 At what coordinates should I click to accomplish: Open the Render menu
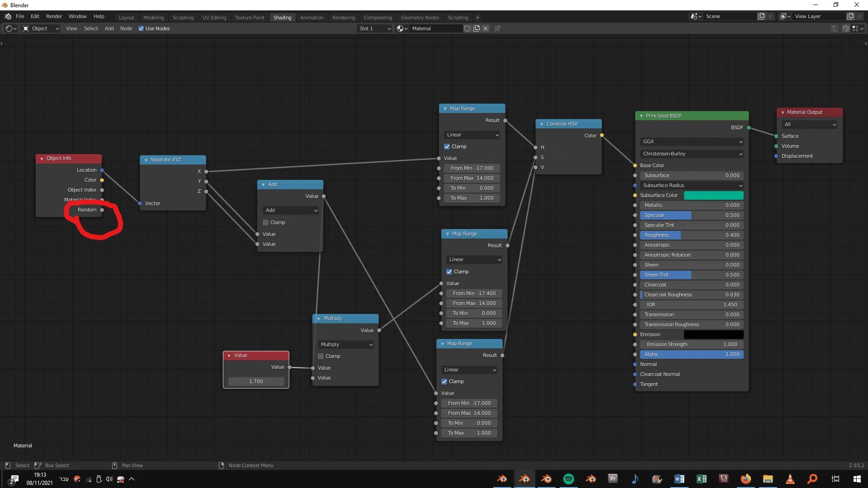pyautogui.click(x=54, y=16)
